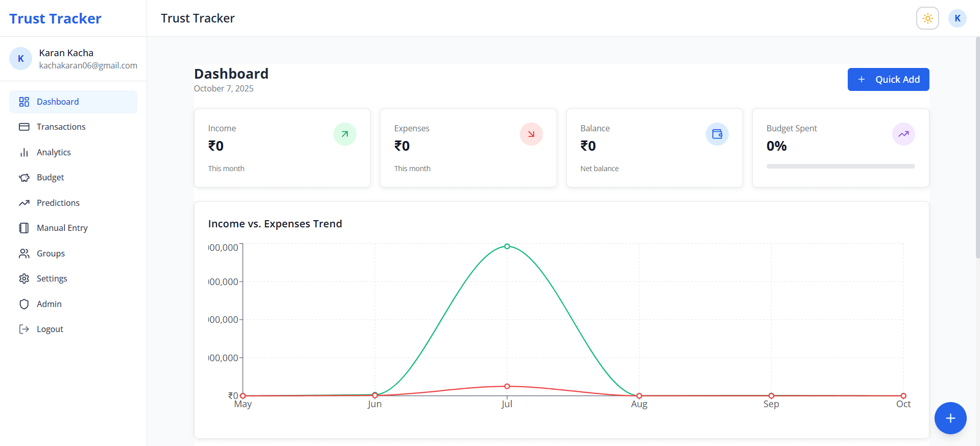
Task: Click the page's vertical scrollbar
Action: coord(977,148)
